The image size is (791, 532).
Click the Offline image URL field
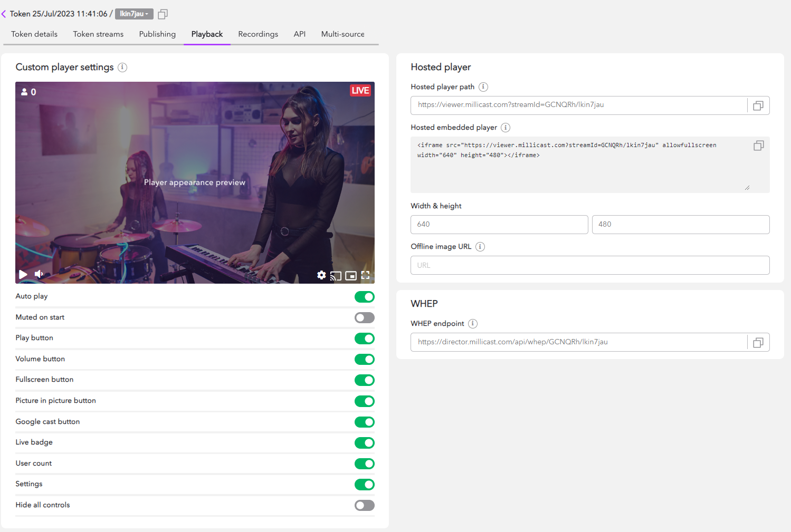589,265
